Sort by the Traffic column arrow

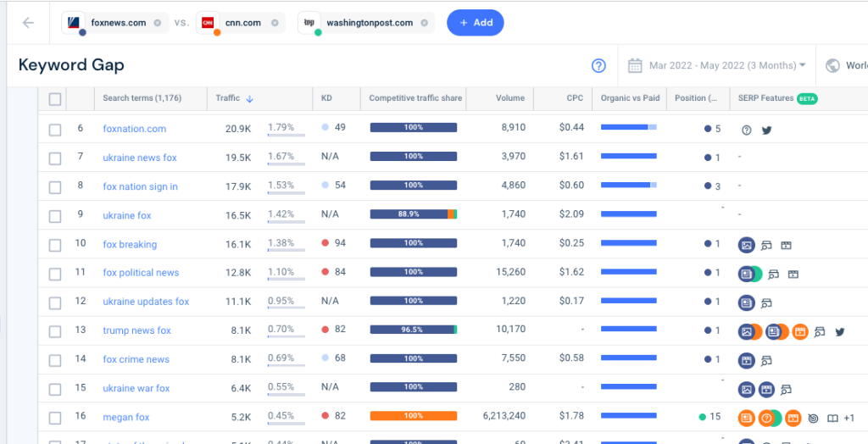coord(249,99)
